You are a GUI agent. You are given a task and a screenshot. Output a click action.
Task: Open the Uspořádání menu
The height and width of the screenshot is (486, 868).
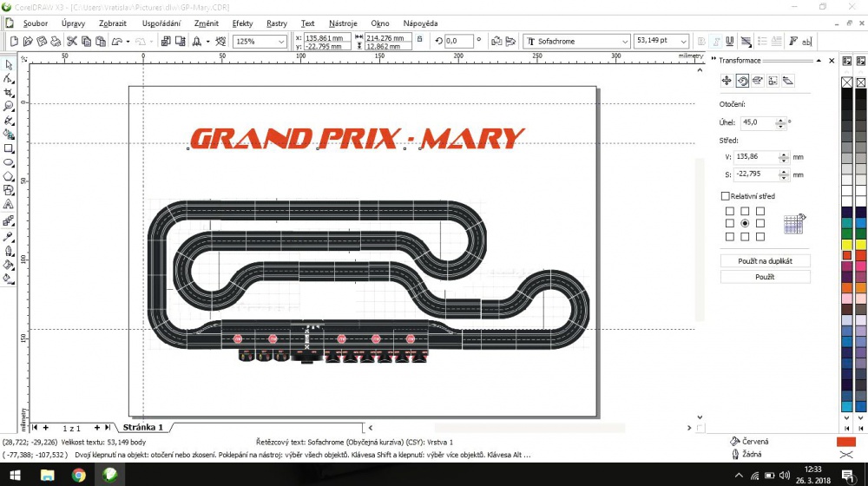point(161,23)
